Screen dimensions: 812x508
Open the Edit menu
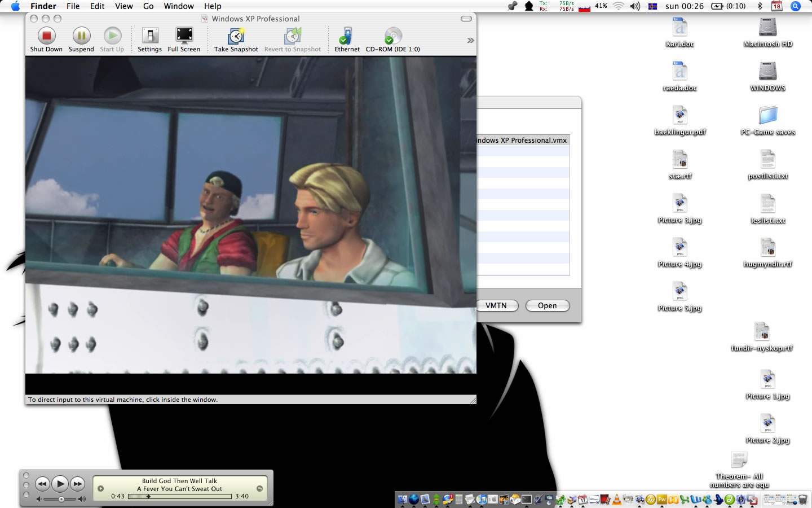[98, 6]
